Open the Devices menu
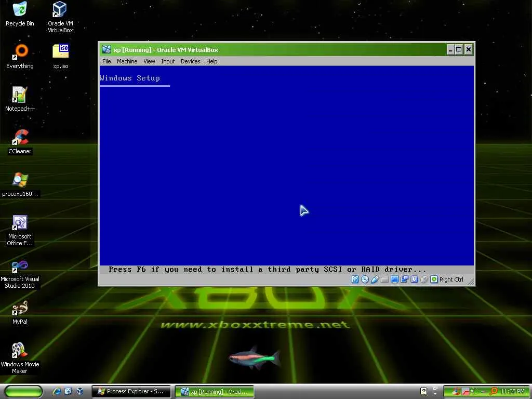The width and height of the screenshot is (532, 399). click(190, 61)
